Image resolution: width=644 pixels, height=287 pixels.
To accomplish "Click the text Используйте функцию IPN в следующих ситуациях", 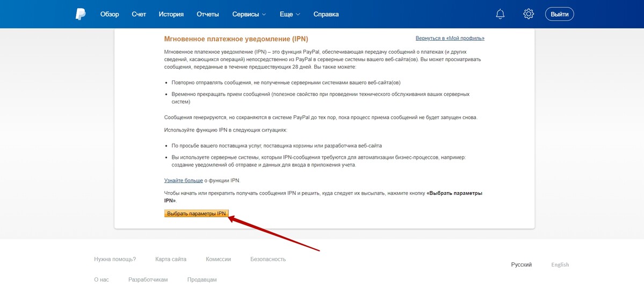I will (226, 130).
